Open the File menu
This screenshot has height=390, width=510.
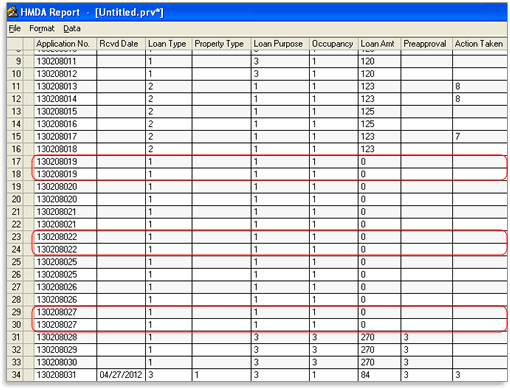tap(15, 29)
